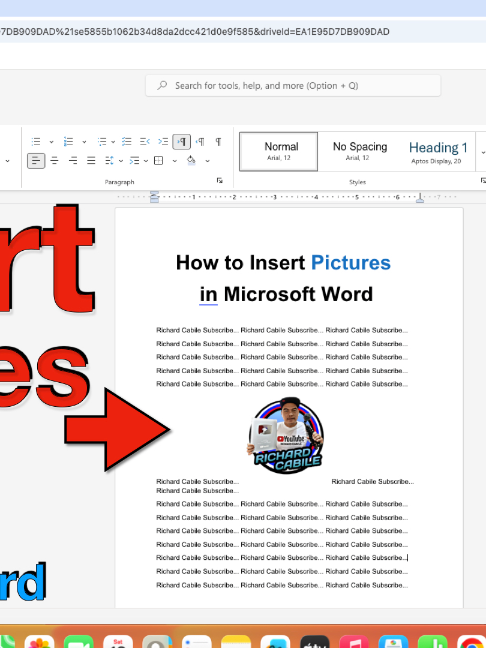The image size is (486, 648).
Task: Decrease the paragraph indent
Action: click(145, 142)
